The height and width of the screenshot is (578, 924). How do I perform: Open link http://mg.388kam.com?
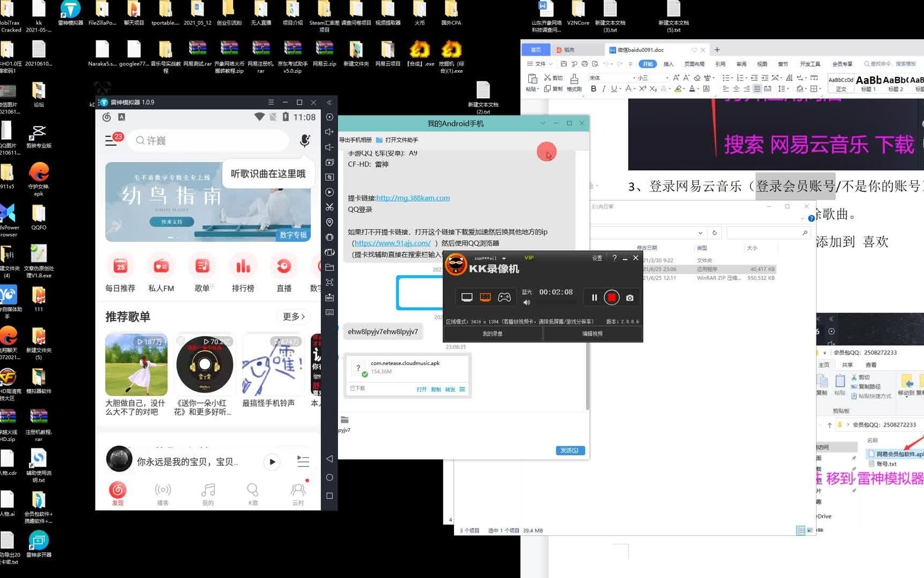(413, 198)
